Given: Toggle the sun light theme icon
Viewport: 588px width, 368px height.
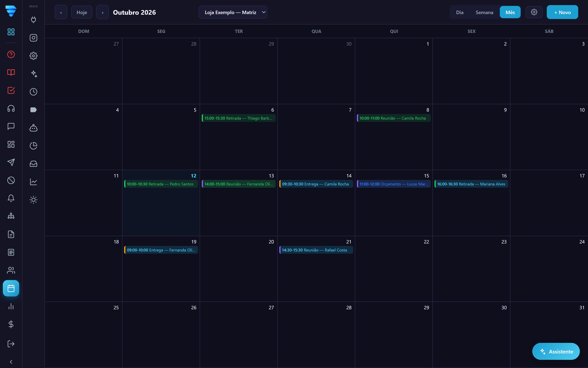Looking at the screenshot, I should pos(33,200).
